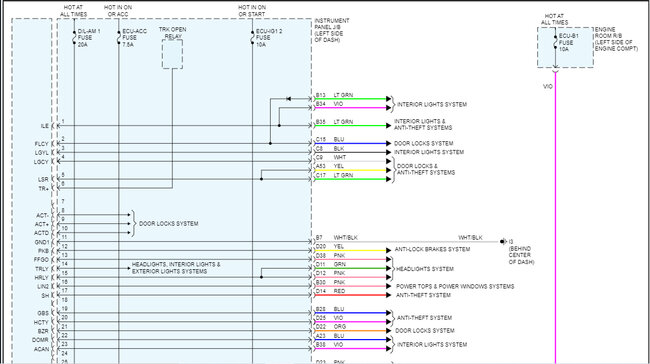The height and width of the screenshot is (364, 650).
Task: Click the blue C15 BLU wire segment
Action: pyautogui.click(x=350, y=143)
